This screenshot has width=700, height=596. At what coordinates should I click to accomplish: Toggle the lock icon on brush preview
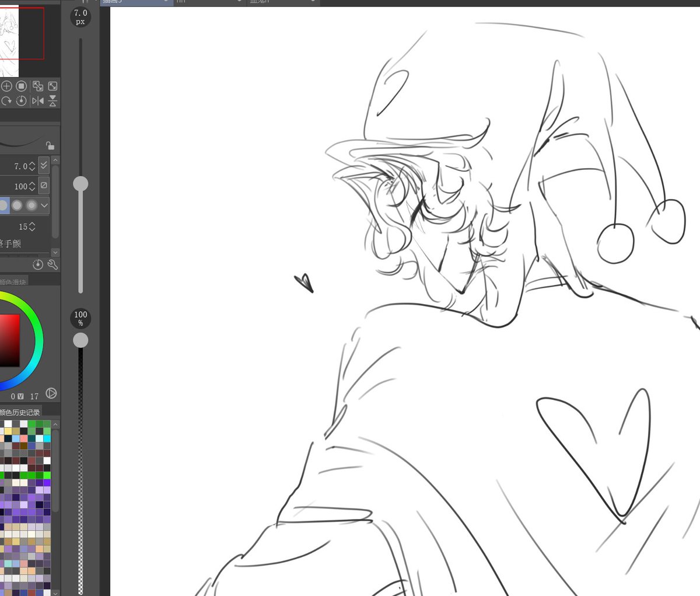click(x=50, y=145)
